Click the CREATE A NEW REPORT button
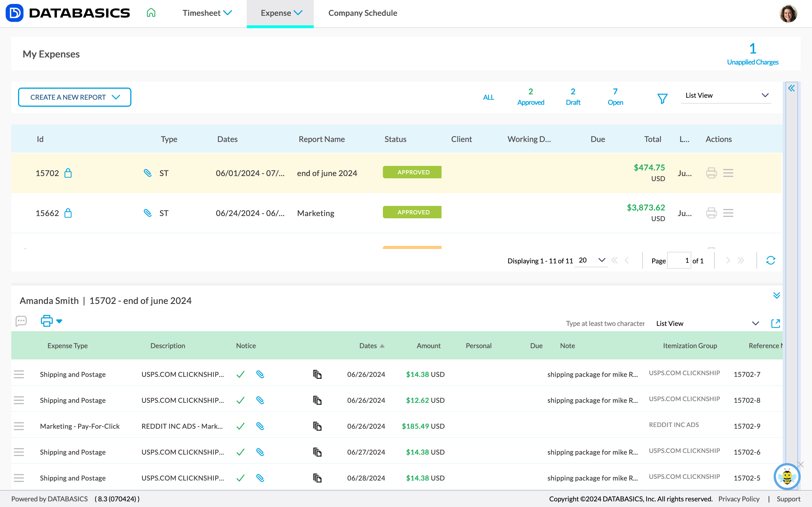 74,97
